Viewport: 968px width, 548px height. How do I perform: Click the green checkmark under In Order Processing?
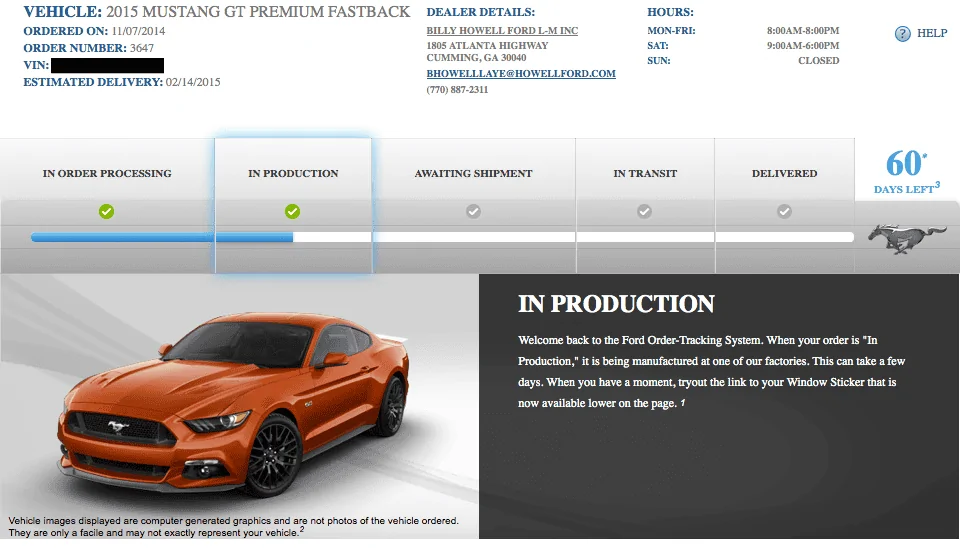coord(106,212)
